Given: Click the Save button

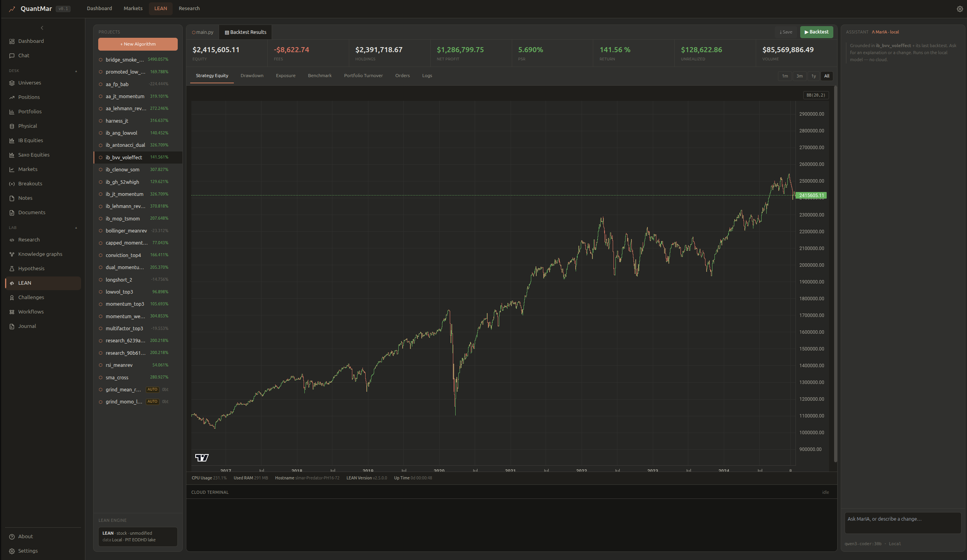Looking at the screenshot, I should 786,32.
